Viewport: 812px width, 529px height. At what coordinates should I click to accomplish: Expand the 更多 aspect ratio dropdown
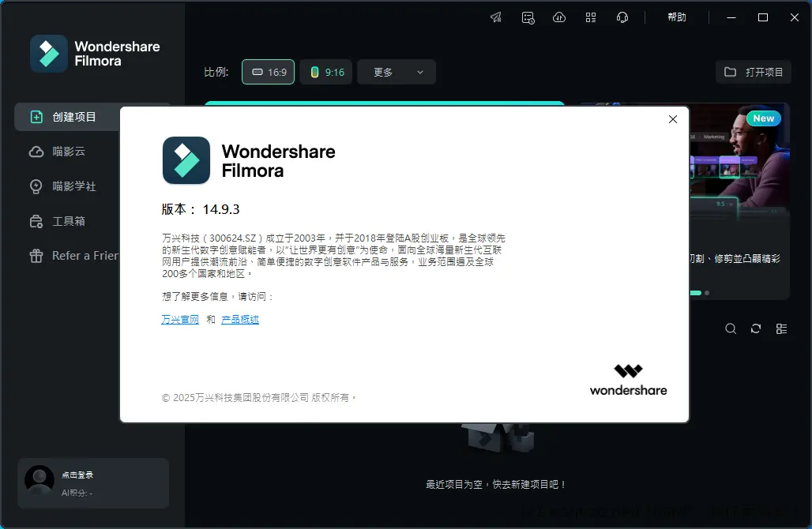pos(397,72)
